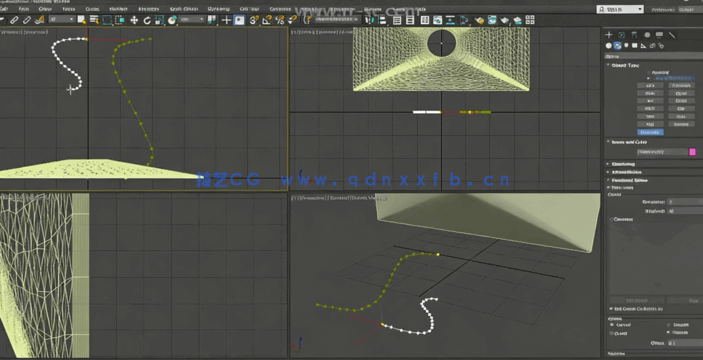This screenshot has width=703, height=360.
Task: Open the reference coordinate system dropdown
Action: coord(191,19)
